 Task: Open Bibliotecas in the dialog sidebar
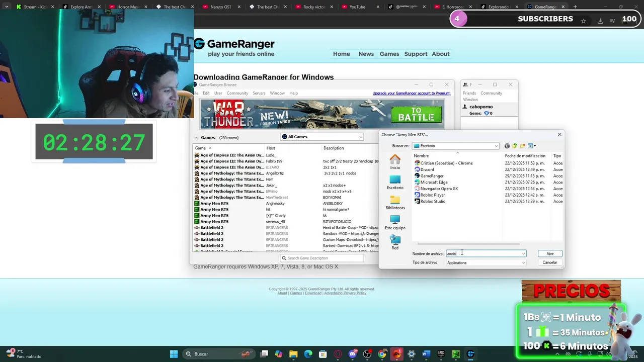point(395,203)
